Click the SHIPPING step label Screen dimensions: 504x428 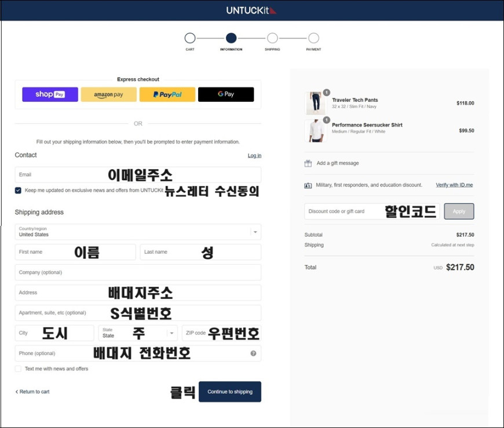click(272, 49)
